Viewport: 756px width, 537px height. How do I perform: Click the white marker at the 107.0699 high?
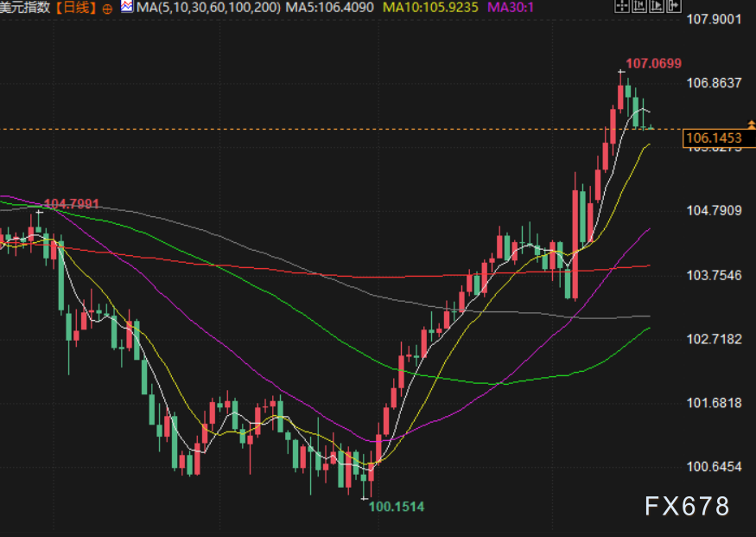click(x=620, y=71)
